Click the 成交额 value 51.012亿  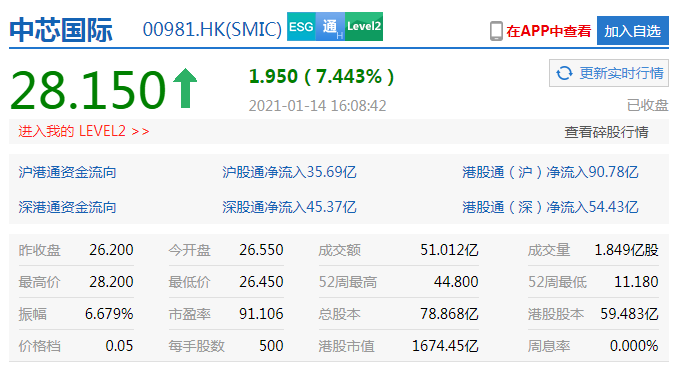pos(449,250)
